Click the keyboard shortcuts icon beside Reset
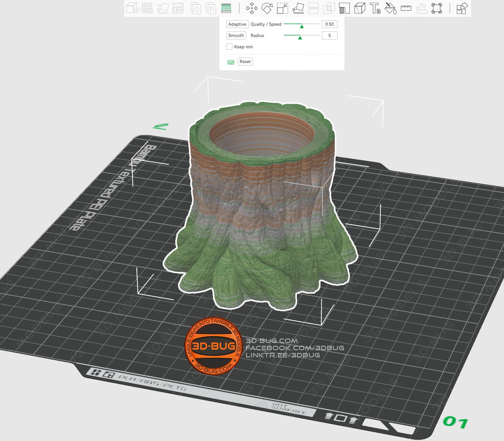Screen dimensions: 504x441 click(231, 62)
